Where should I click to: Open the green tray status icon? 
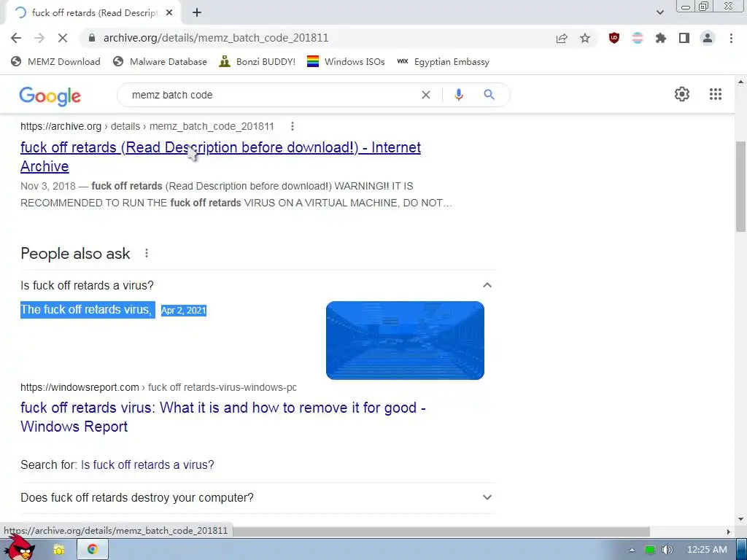650,550
